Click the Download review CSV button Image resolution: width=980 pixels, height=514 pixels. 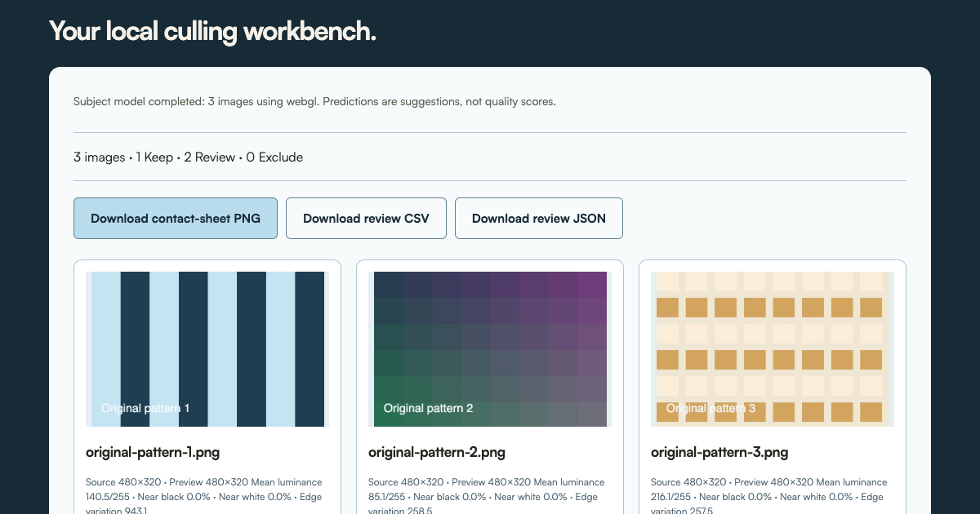[366, 218]
